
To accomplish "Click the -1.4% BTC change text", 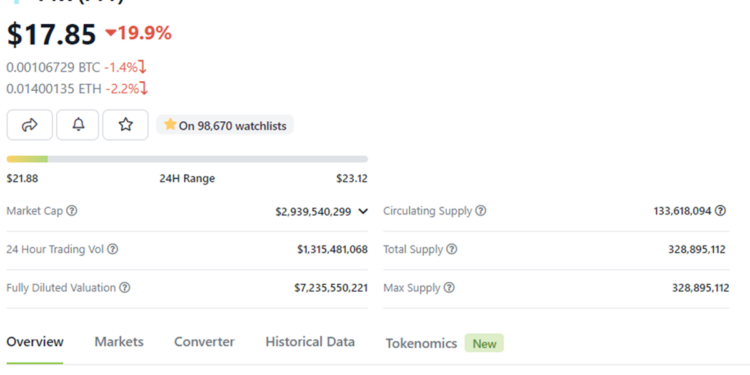I will pyautogui.click(x=121, y=67).
